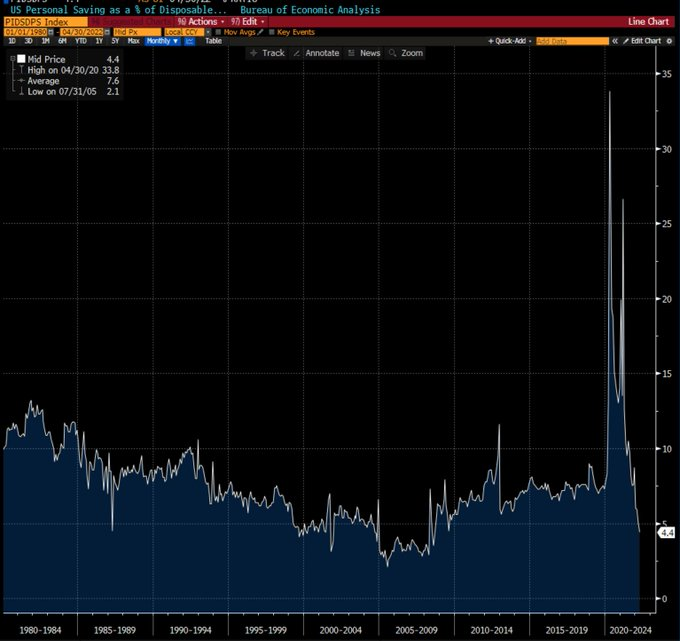The width and height of the screenshot is (680, 641).
Task: Open end date calendar picker
Action: [107, 32]
